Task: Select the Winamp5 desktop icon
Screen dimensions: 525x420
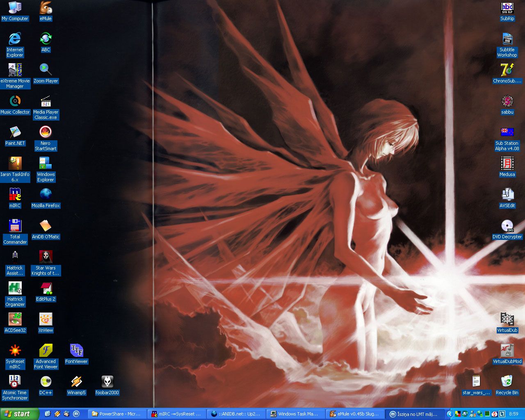Action: click(76, 385)
